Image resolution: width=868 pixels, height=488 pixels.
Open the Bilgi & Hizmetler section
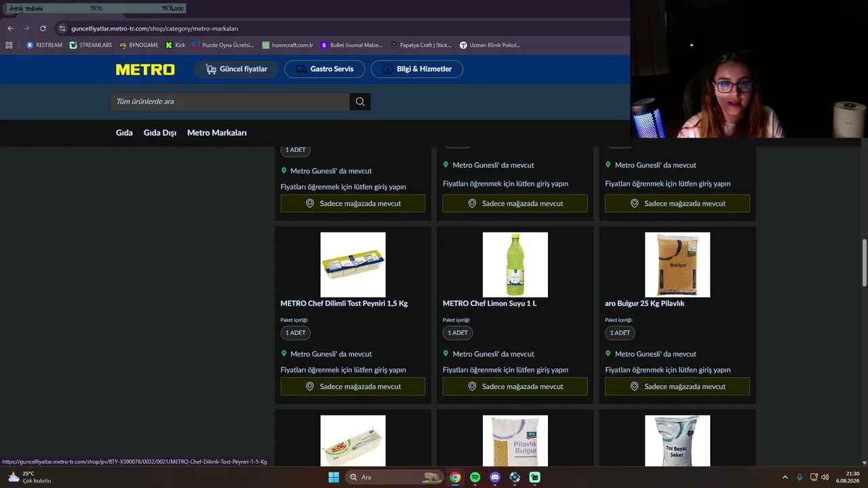pyautogui.click(x=417, y=69)
